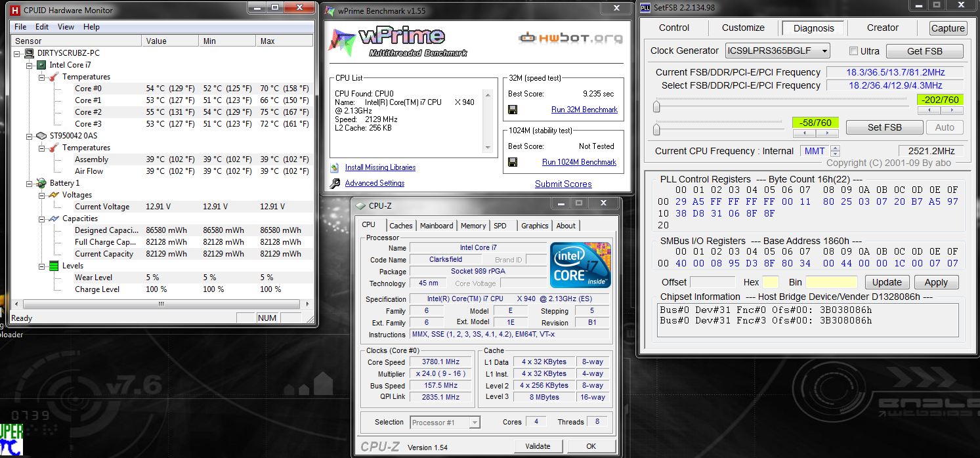Image resolution: width=980 pixels, height=458 pixels.
Task: Click the MMT stepper arrows
Action: pos(835,151)
